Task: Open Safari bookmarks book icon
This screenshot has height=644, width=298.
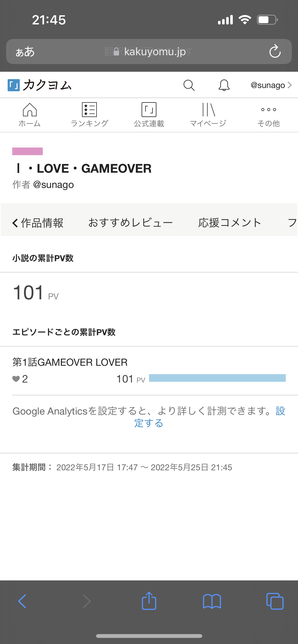Action: click(x=212, y=601)
